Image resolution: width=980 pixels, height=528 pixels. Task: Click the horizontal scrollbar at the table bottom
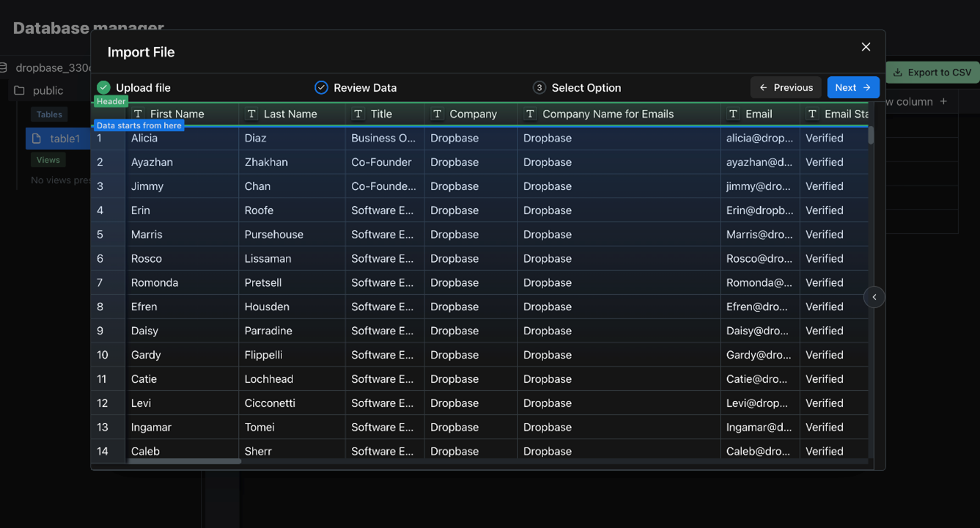185,461
